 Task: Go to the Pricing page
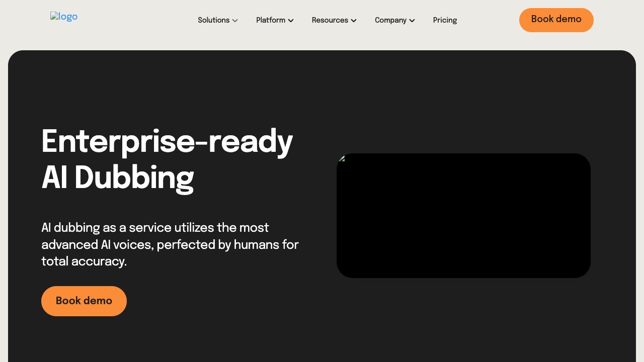pos(445,20)
